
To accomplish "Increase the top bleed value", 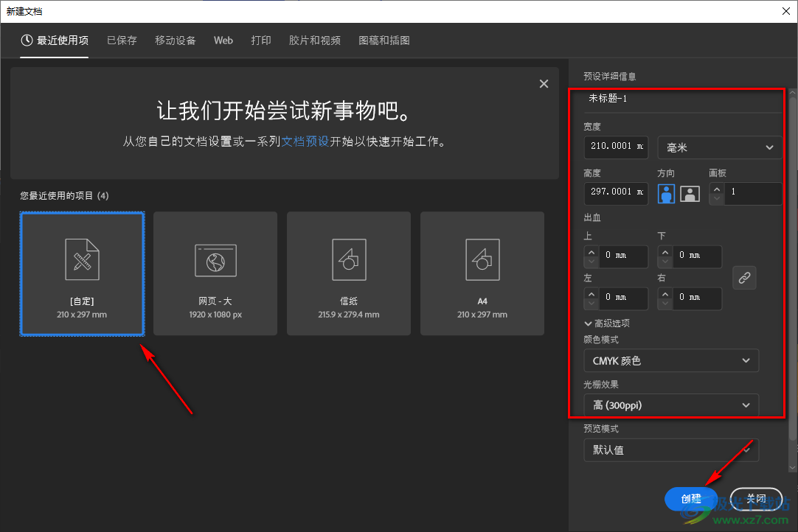I will (591, 252).
